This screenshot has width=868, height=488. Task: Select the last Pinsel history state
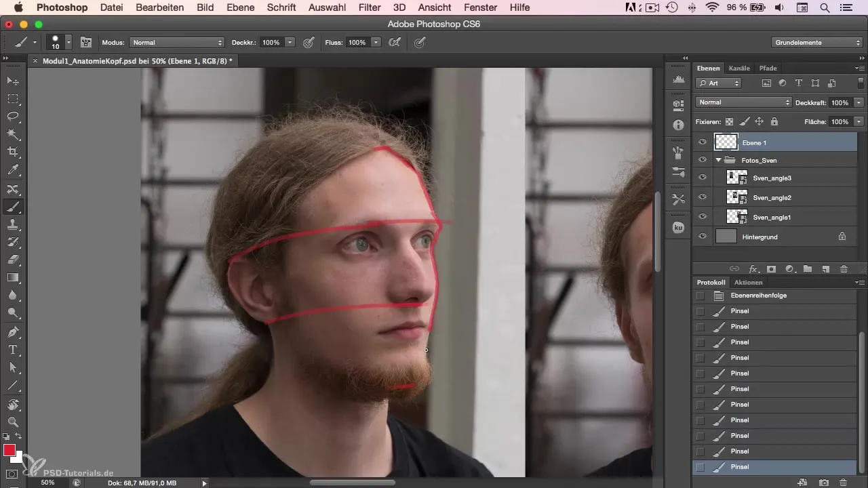[775, 467]
